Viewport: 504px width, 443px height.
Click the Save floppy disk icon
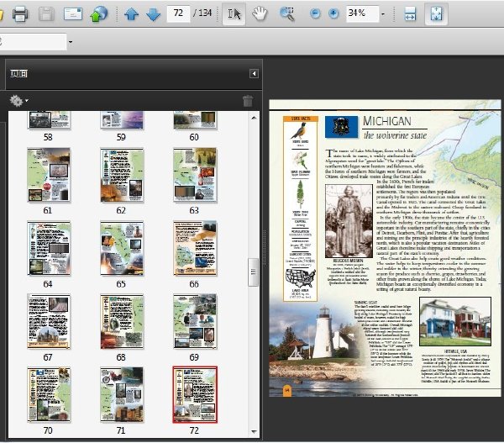pyautogui.click(x=46, y=14)
